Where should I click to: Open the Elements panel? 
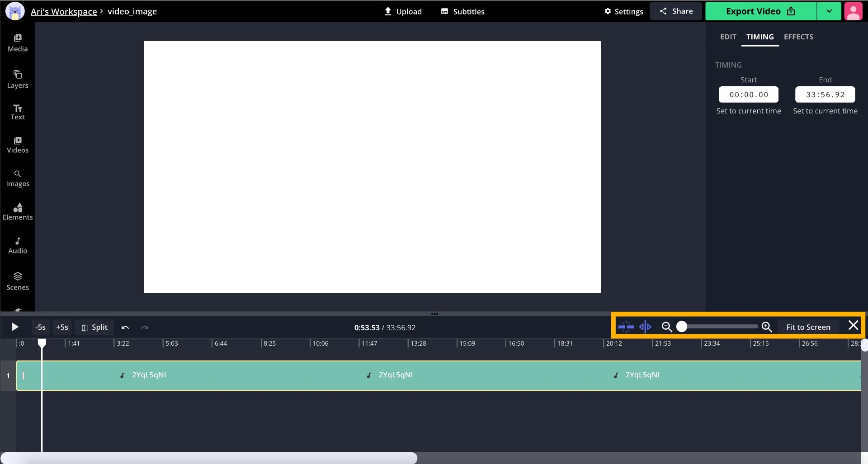[x=18, y=211]
